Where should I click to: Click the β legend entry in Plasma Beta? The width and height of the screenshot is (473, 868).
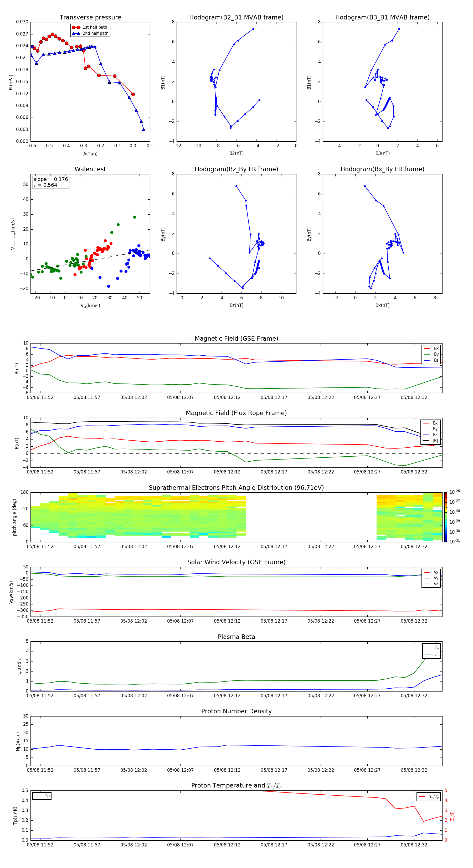pyautogui.click(x=432, y=654)
